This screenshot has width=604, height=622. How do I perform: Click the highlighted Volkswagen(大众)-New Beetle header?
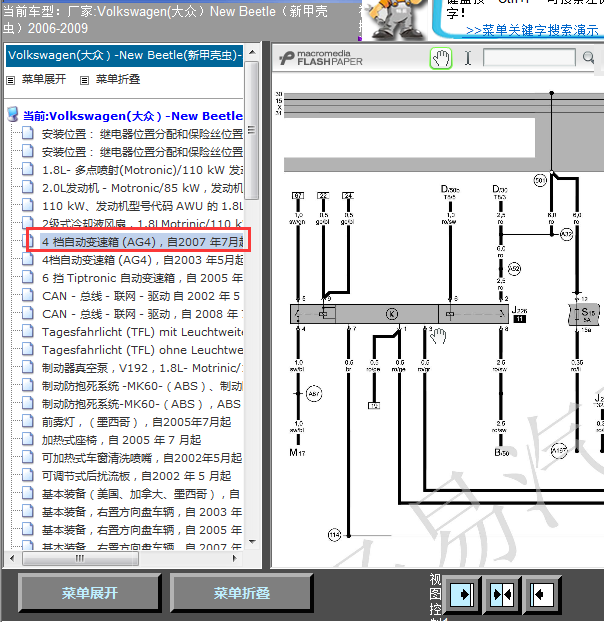point(125,55)
